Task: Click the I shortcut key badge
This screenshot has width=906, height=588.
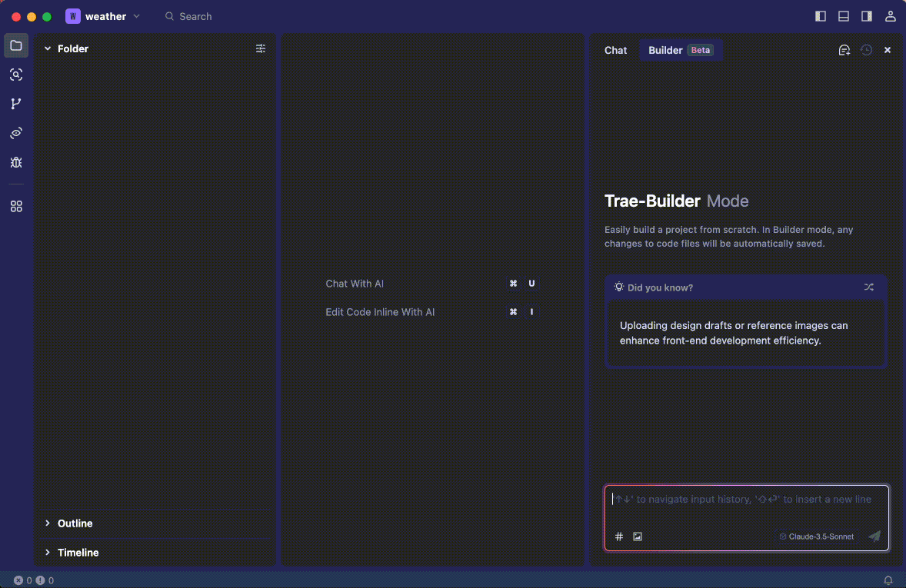Action: pos(531,312)
